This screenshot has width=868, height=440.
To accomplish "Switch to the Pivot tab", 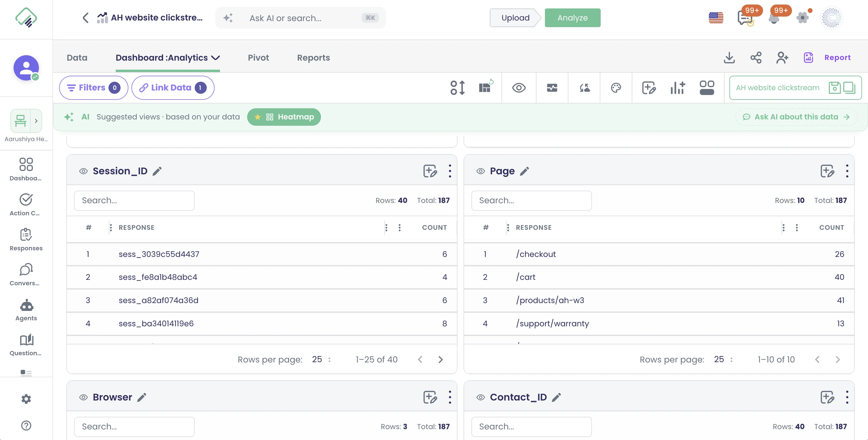I will pyautogui.click(x=259, y=58).
